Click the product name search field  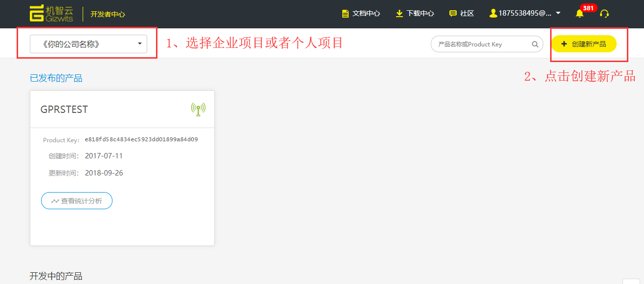(482, 44)
